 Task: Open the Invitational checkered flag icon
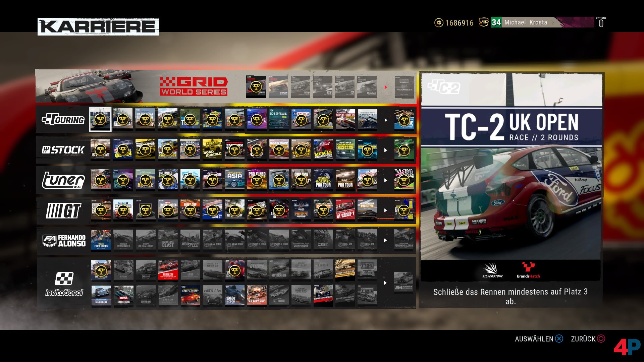coord(64,279)
